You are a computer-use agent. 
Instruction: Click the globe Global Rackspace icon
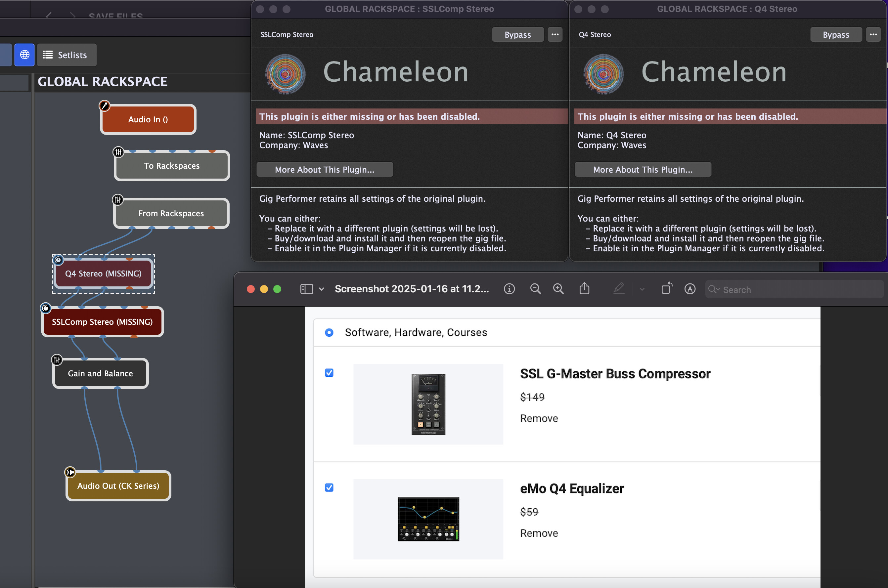[x=25, y=55]
